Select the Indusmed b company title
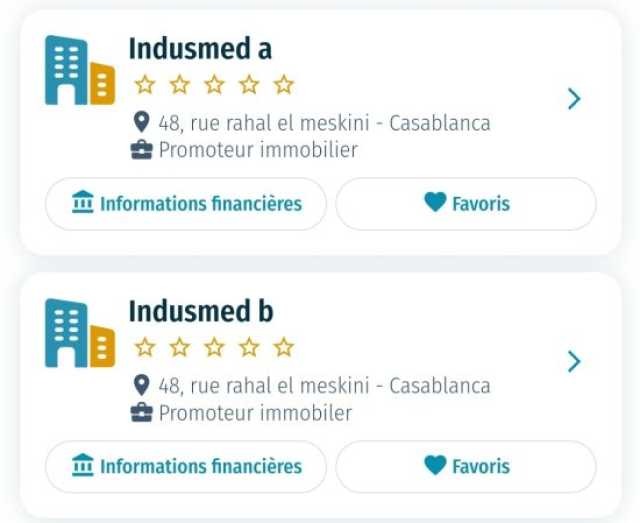This screenshot has width=640, height=523. [201, 312]
